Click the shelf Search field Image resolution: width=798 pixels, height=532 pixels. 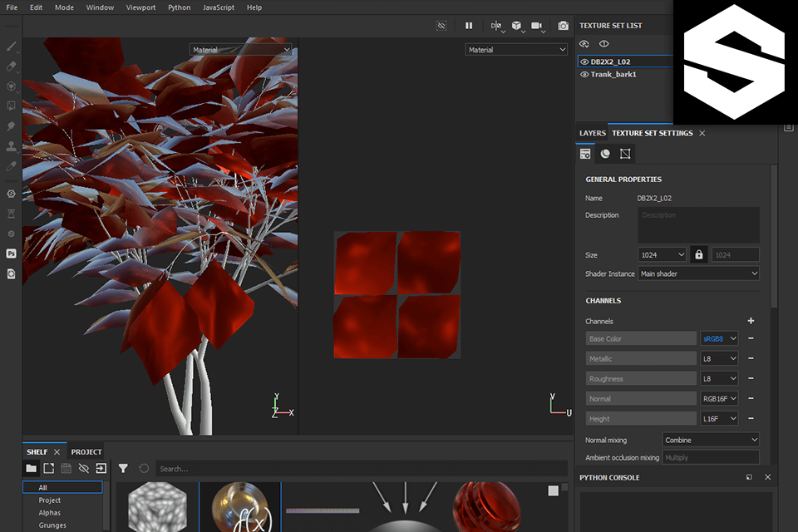click(362, 468)
